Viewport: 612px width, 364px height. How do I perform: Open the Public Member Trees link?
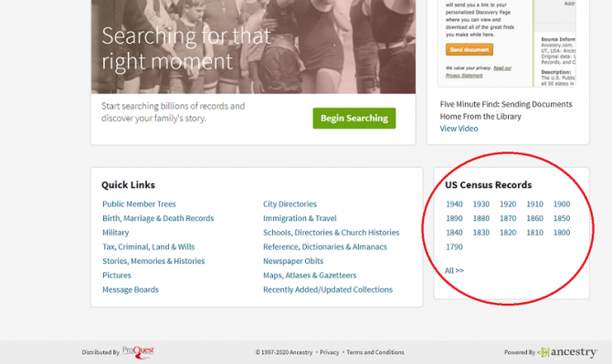pyautogui.click(x=139, y=203)
